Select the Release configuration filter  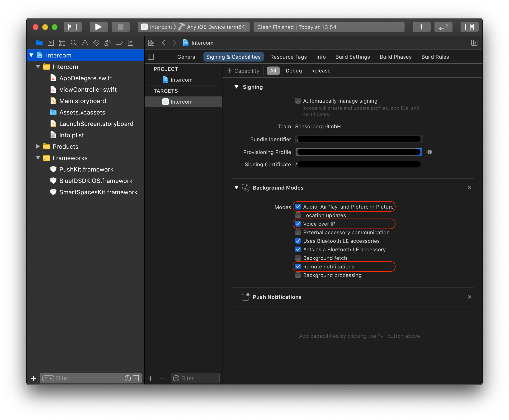pyautogui.click(x=321, y=71)
